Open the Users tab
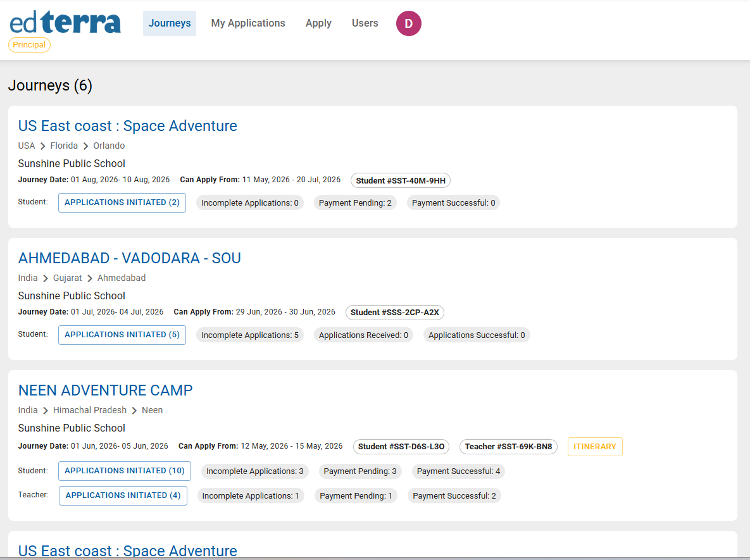 click(365, 23)
